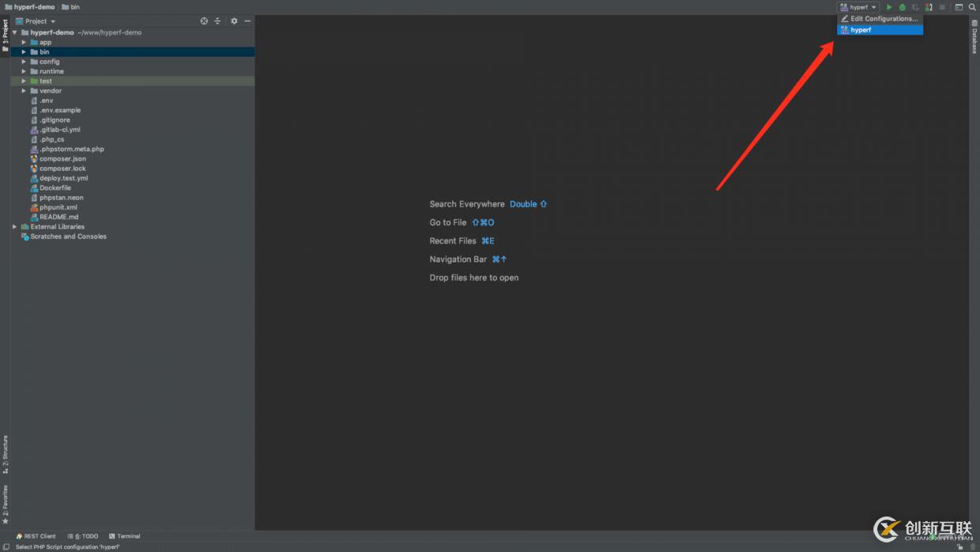
Task: Click the Collapse All icon in Project panel
Action: pyautogui.click(x=217, y=21)
